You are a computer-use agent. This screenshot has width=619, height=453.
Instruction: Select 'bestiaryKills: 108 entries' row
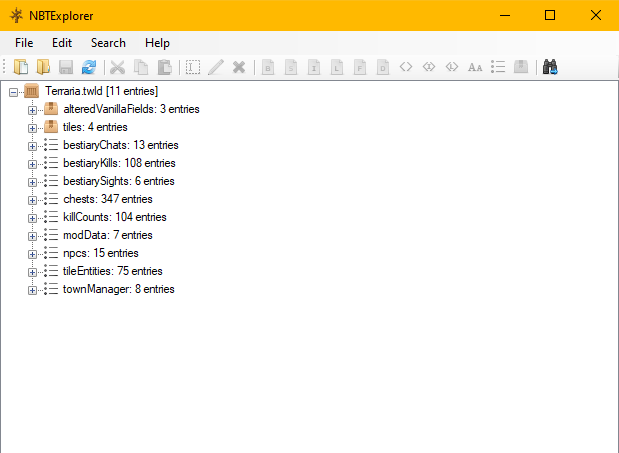click(119, 163)
